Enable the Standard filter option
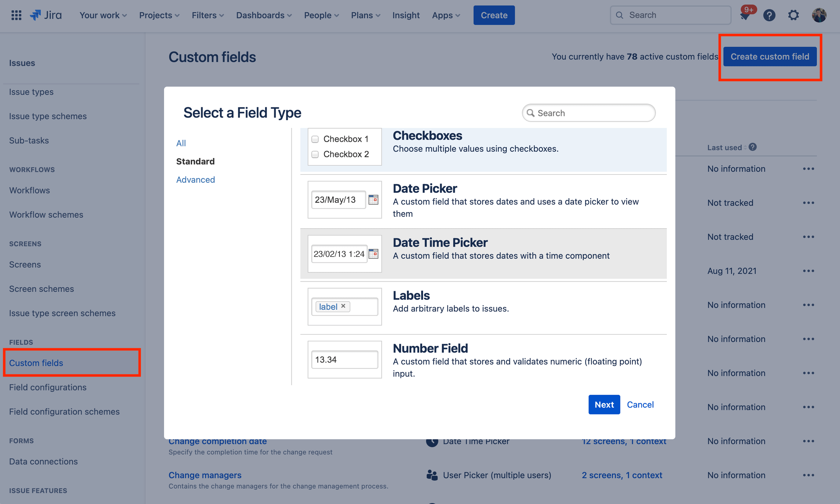Image resolution: width=840 pixels, height=504 pixels. click(195, 160)
